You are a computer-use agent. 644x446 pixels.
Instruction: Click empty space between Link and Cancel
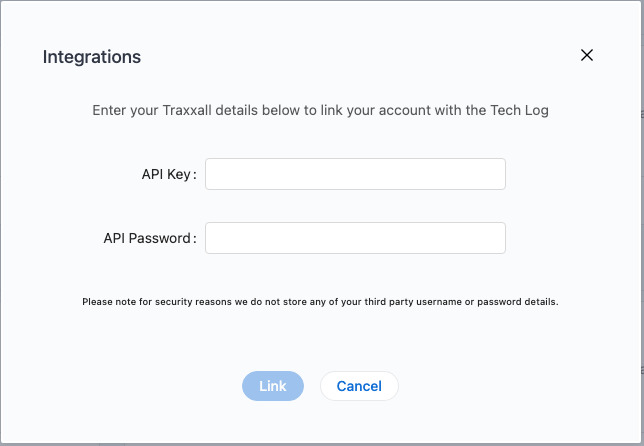312,386
